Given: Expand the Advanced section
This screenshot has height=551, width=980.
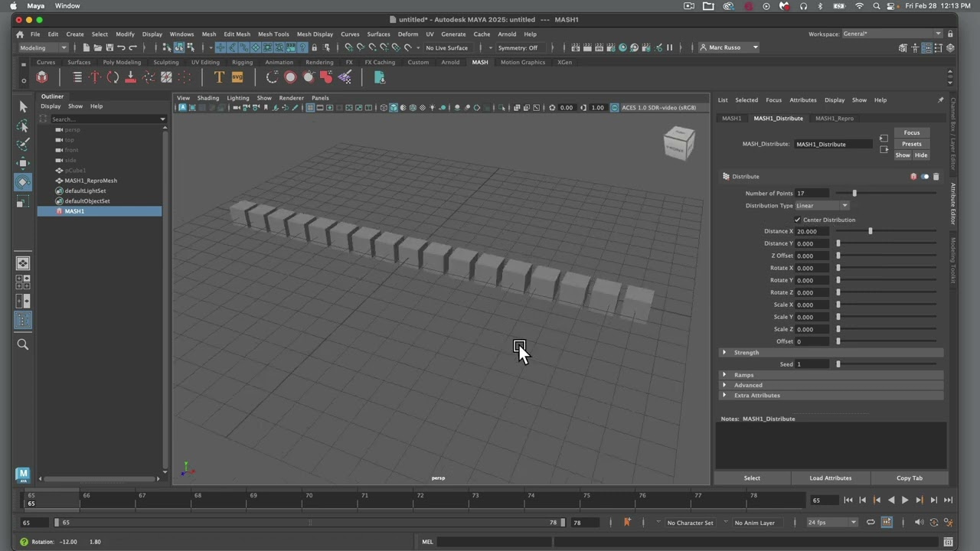Looking at the screenshot, I should [x=831, y=385].
